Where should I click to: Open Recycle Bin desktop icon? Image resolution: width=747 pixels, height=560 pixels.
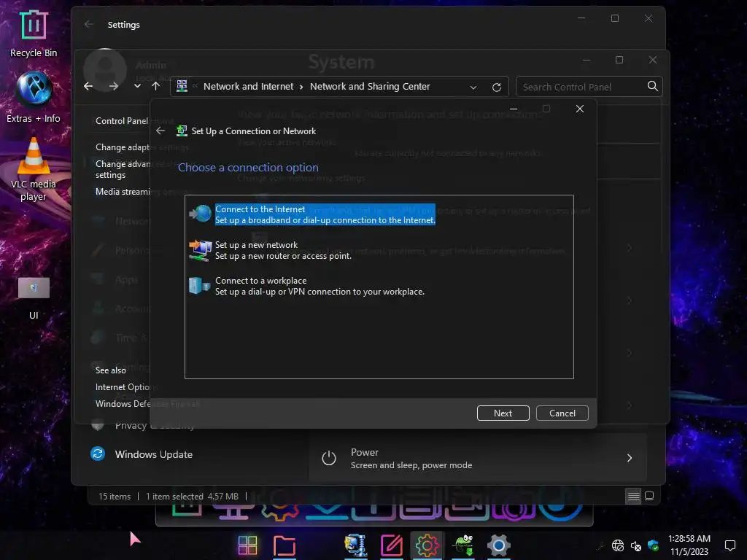[x=34, y=34]
